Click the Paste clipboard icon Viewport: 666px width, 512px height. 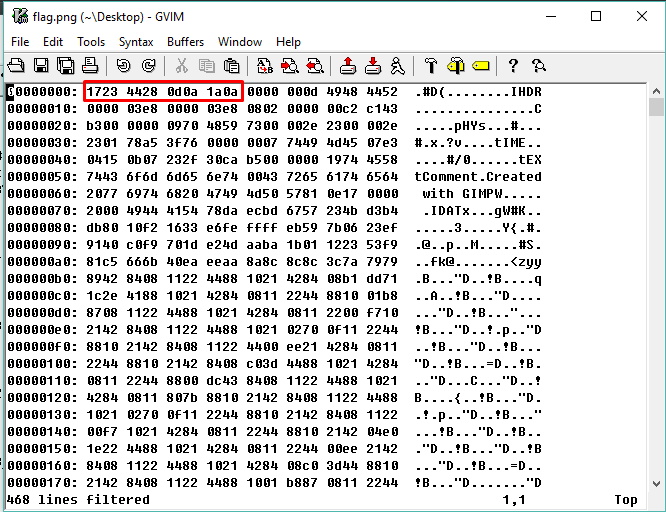pos(231,66)
